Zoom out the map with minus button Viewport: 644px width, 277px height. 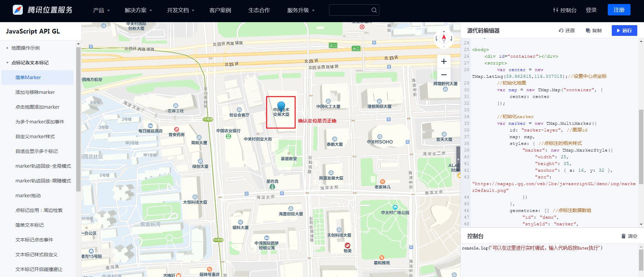coord(444,75)
